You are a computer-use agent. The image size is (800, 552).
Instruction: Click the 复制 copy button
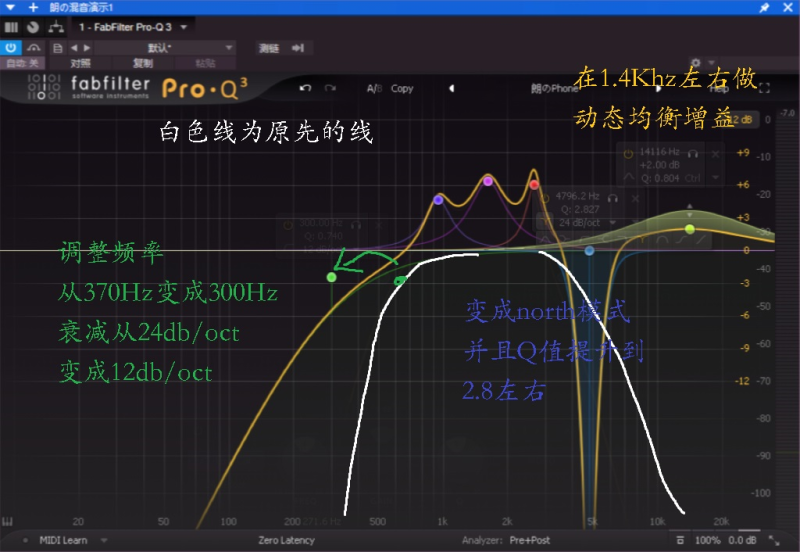tap(143, 63)
